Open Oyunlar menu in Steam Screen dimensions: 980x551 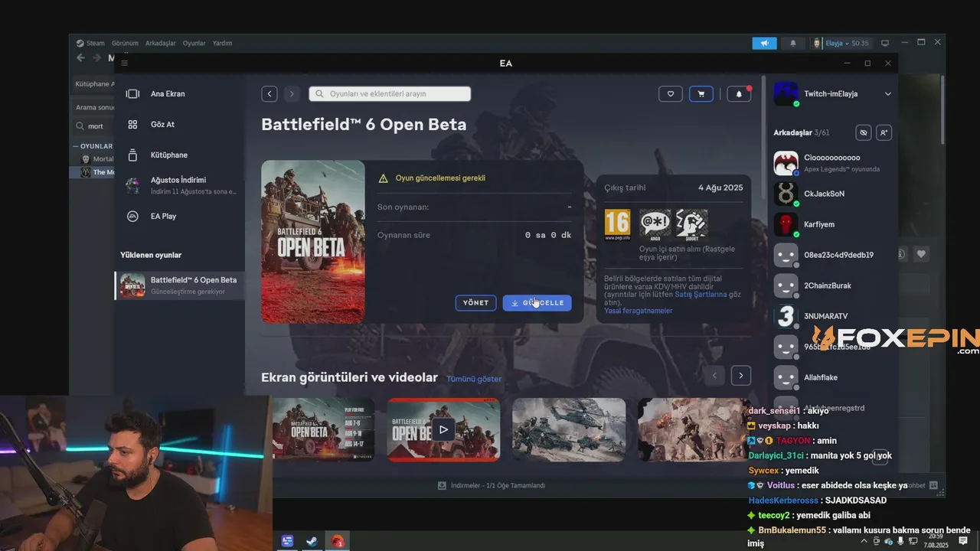tap(194, 43)
